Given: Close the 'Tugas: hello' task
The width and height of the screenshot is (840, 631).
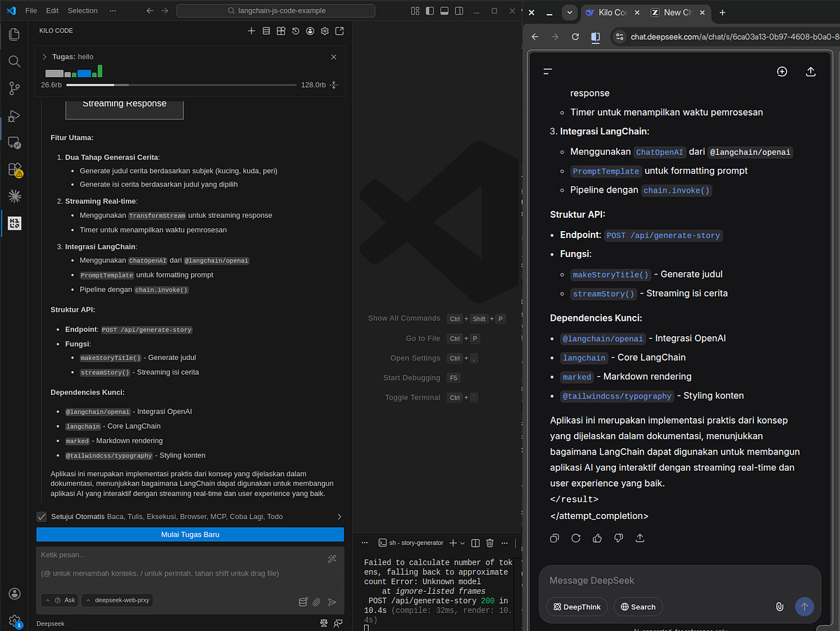Looking at the screenshot, I should pyautogui.click(x=334, y=57).
